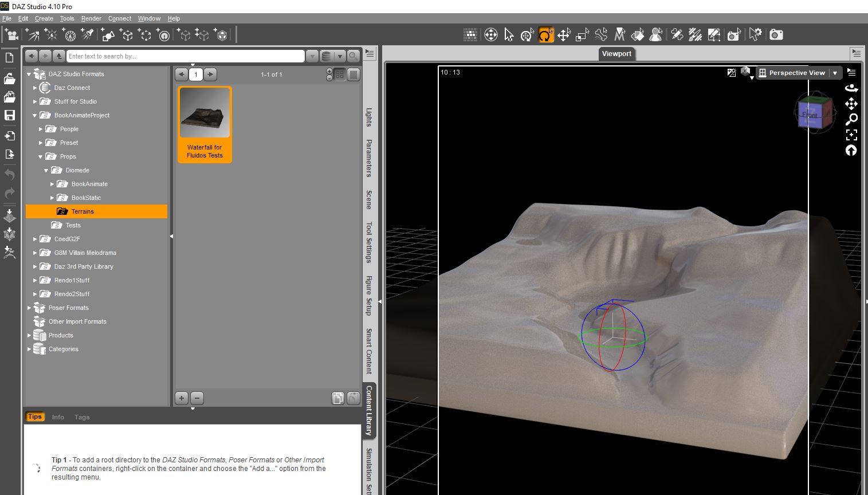Viewport: 868px width, 495px height.
Task: Run the content search magnifier button
Action: (354, 56)
